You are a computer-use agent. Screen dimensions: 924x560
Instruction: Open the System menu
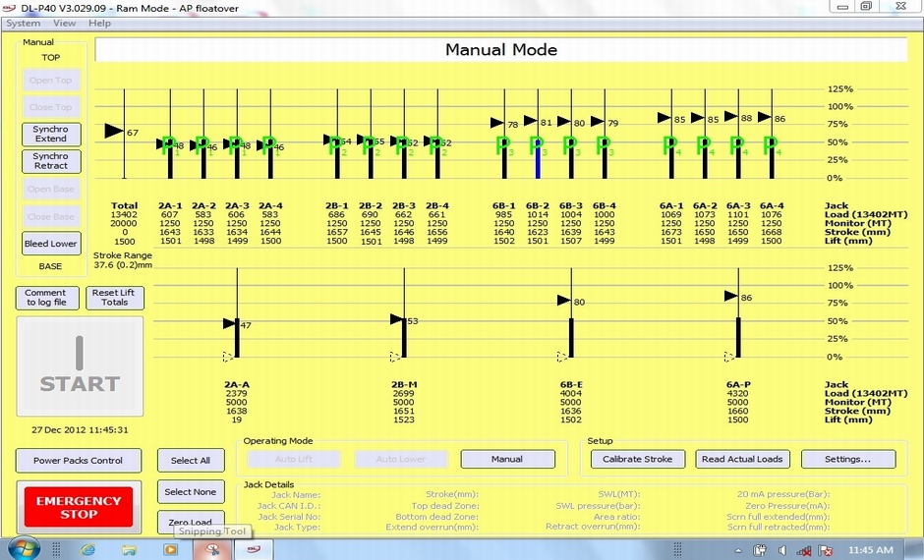pos(23,23)
